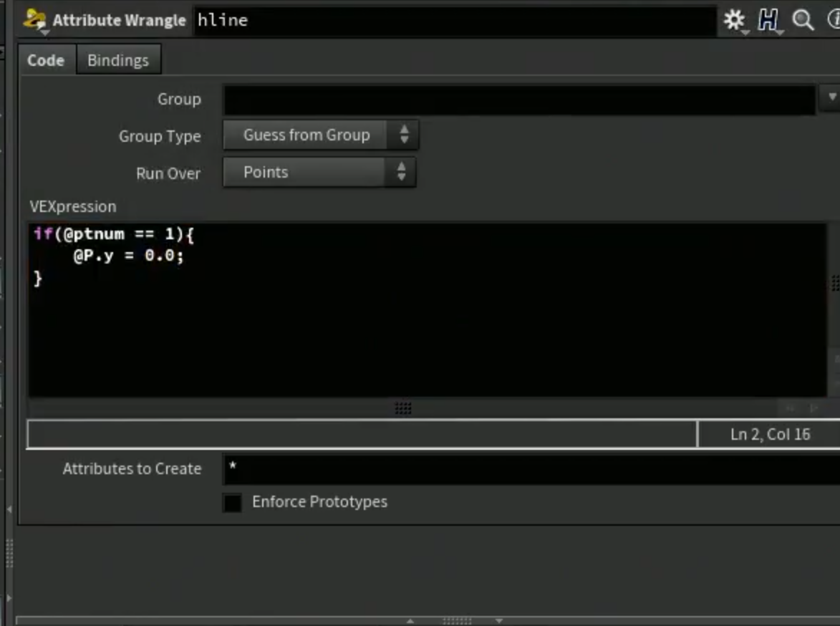Switch to the Bindings tab

coord(118,60)
